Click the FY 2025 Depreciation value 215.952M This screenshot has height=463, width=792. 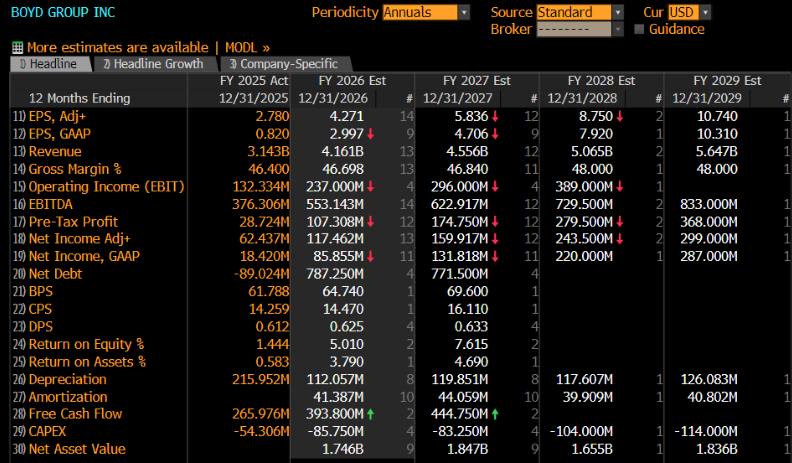click(x=261, y=380)
